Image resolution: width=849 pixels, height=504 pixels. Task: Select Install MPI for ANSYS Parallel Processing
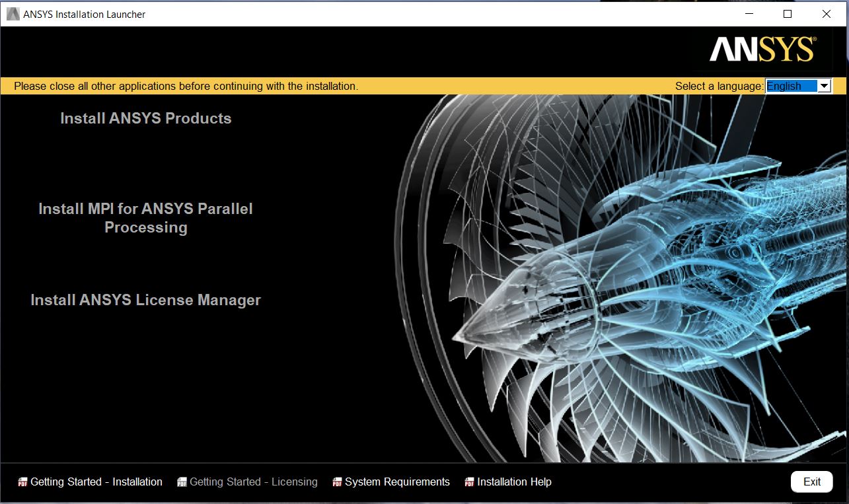pos(145,218)
